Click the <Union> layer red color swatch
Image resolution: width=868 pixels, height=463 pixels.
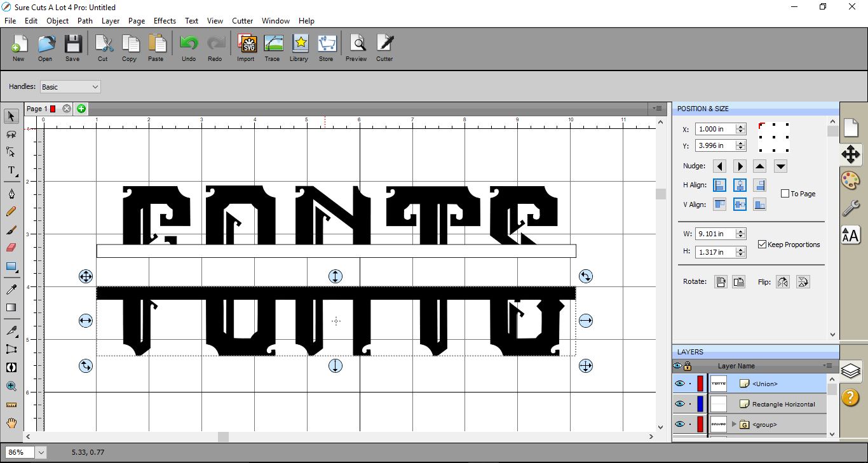point(700,384)
